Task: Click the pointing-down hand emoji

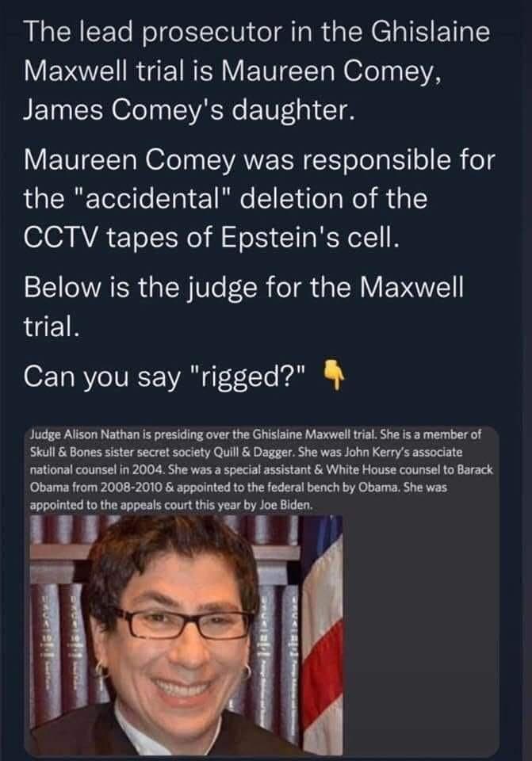Action: click(x=333, y=376)
